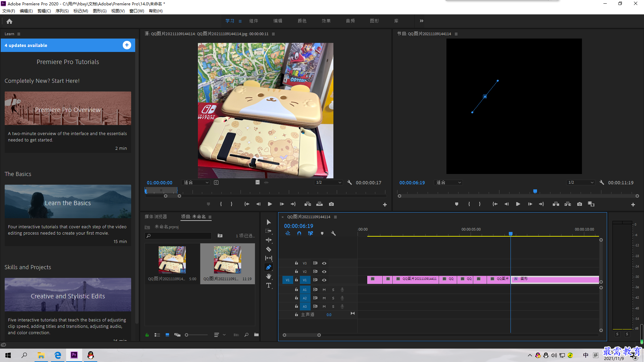Image resolution: width=644 pixels, height=362 pixels.
Task: Open Project panel sort icons dropdown
Action: [x=220, y=335]
